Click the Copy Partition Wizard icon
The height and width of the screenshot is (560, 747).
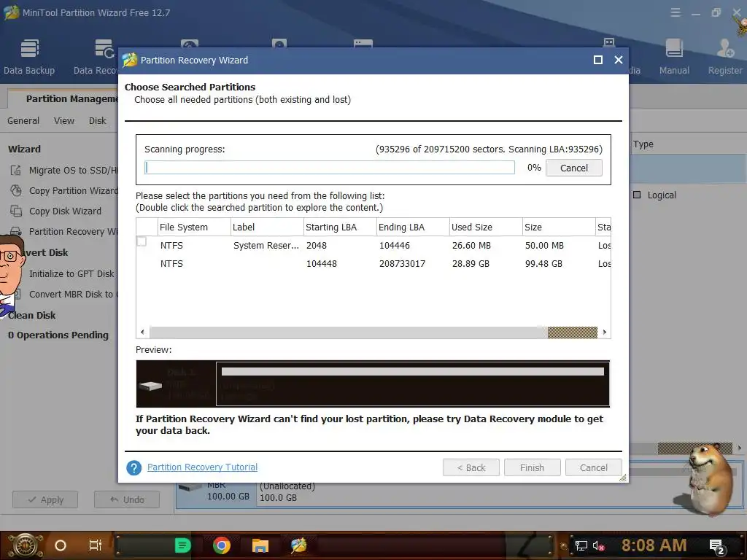pos(16,191)
